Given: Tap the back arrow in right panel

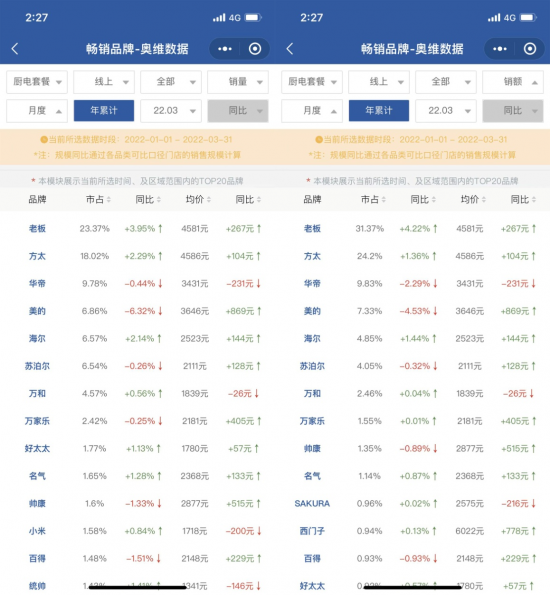Looking at the screenshot, I should 290,49.
